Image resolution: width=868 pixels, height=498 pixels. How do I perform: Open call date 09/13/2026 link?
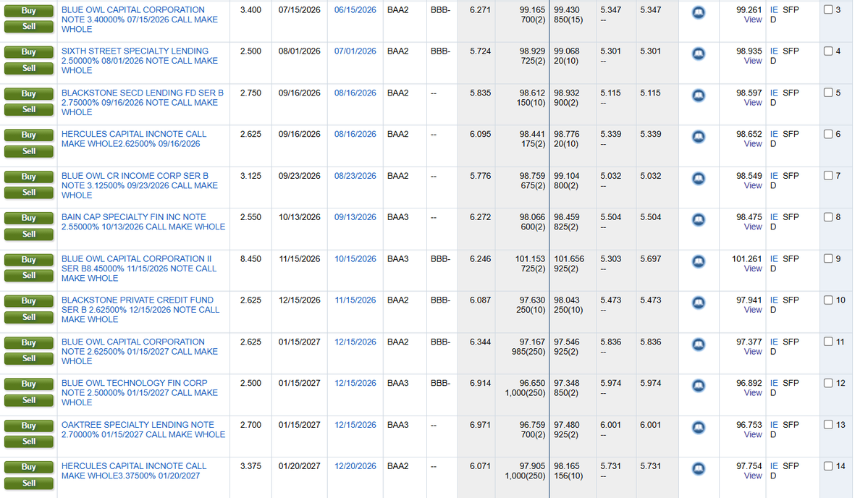(x=355, y=217)
